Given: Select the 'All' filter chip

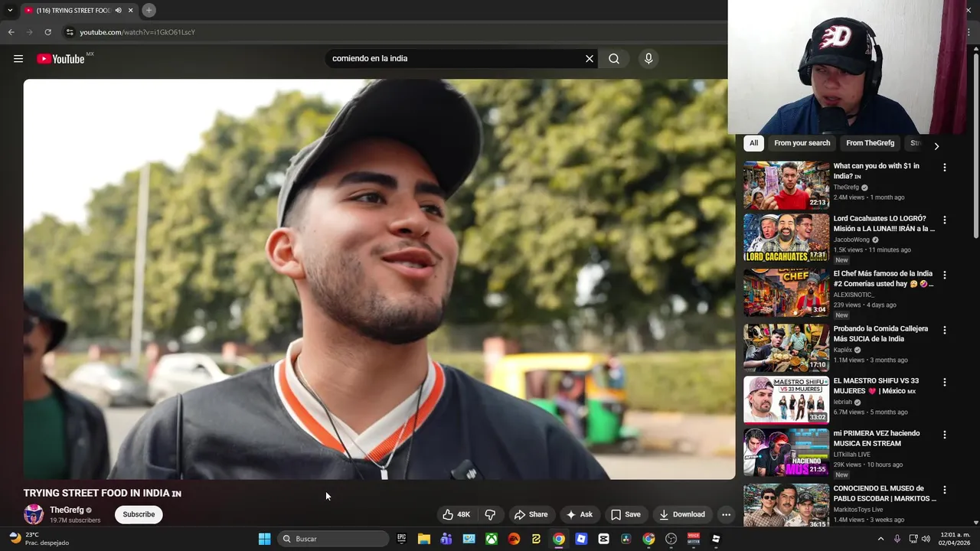Looking at the screenshot, I should [753, 143].
